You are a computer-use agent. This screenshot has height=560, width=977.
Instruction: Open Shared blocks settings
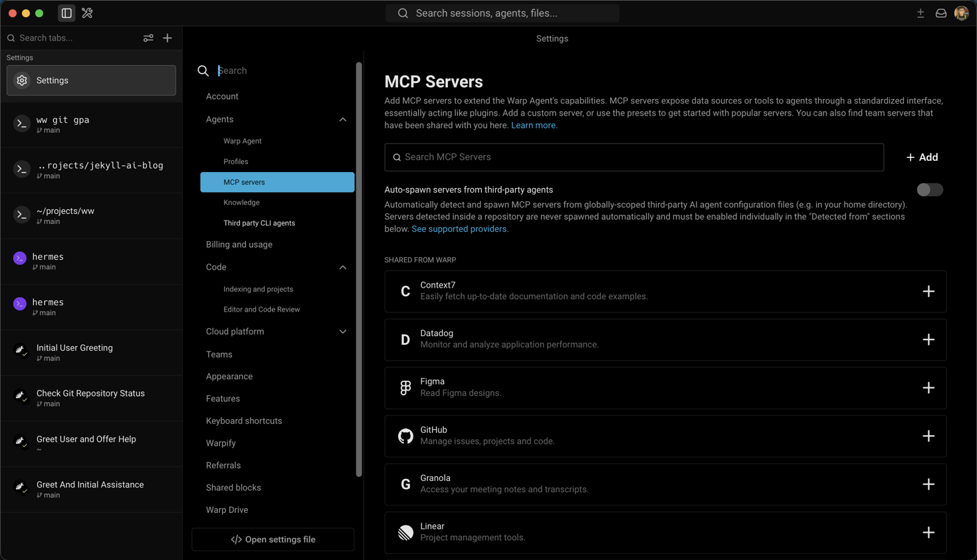pos(233,488)
